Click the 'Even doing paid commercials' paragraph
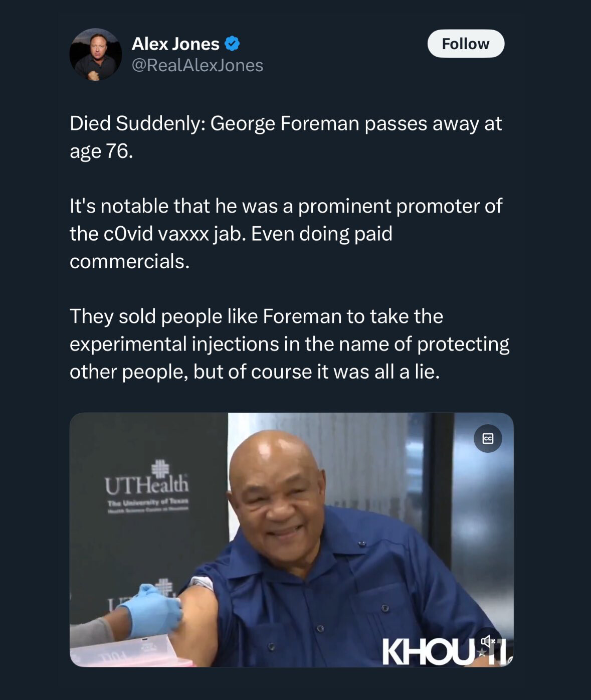 tap(286, 234)
